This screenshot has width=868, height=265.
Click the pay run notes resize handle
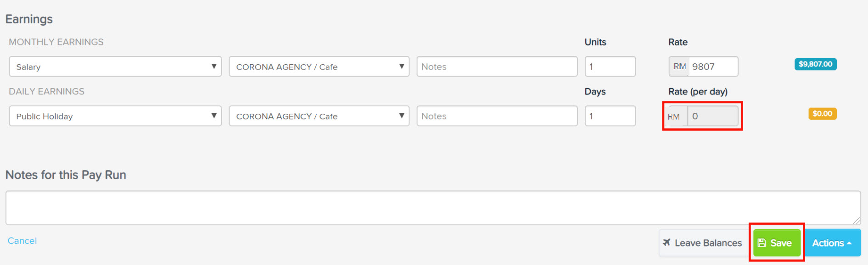856,221
